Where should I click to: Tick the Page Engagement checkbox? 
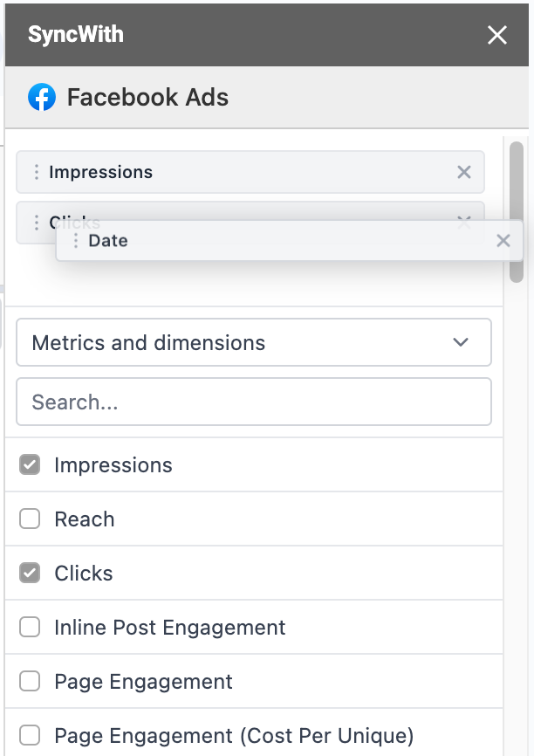(x=30, y=682)
